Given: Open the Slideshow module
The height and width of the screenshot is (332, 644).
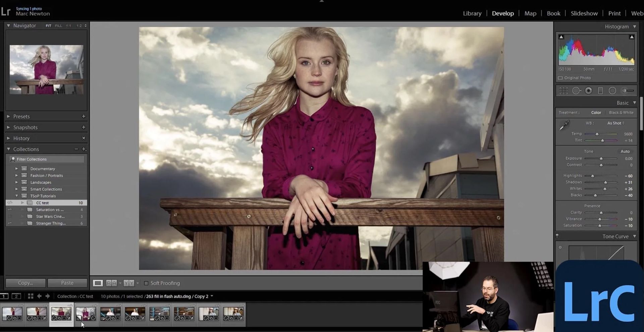Looking at the screenshot, I should [584, 13].
